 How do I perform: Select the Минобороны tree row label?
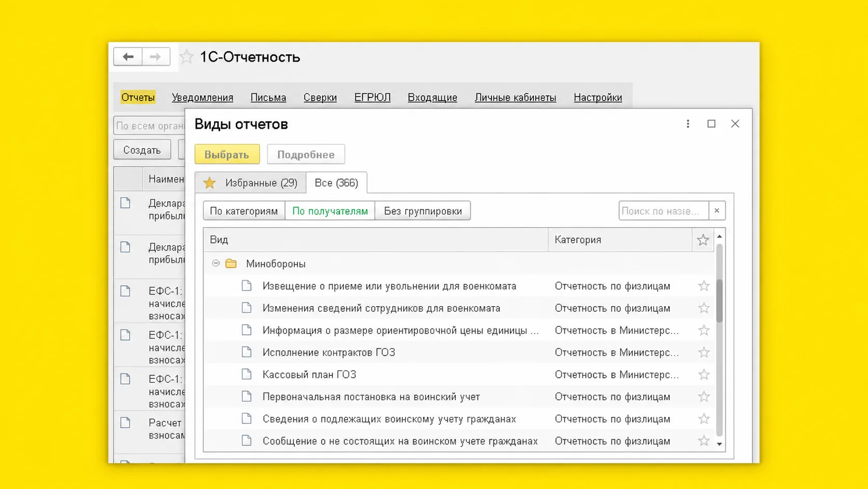point(276,264)
